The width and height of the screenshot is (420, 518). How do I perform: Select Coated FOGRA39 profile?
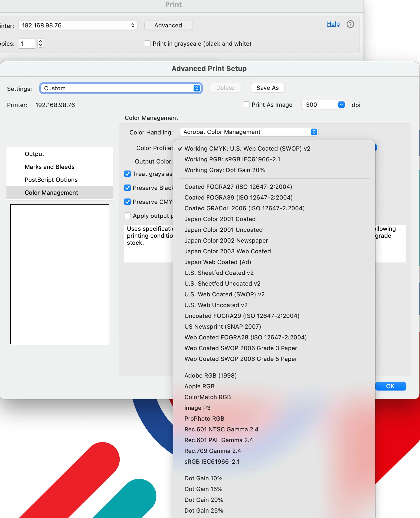(274, 197)
